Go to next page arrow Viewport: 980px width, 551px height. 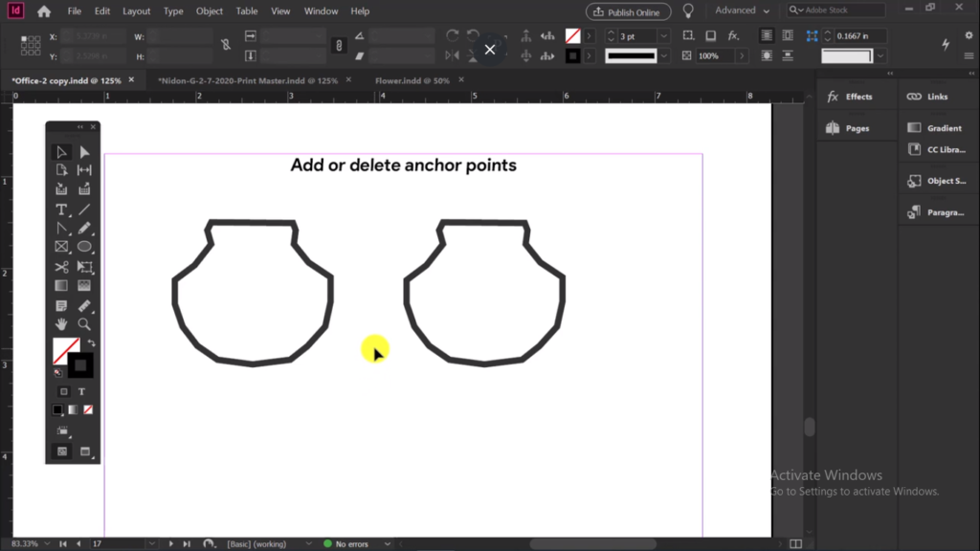point(170,544)
